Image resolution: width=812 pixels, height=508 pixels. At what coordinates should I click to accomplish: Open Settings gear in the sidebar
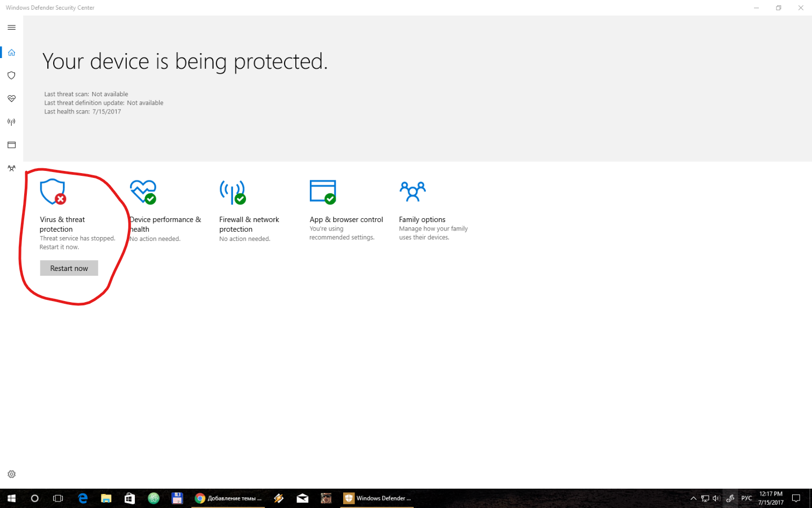(11, 474)
